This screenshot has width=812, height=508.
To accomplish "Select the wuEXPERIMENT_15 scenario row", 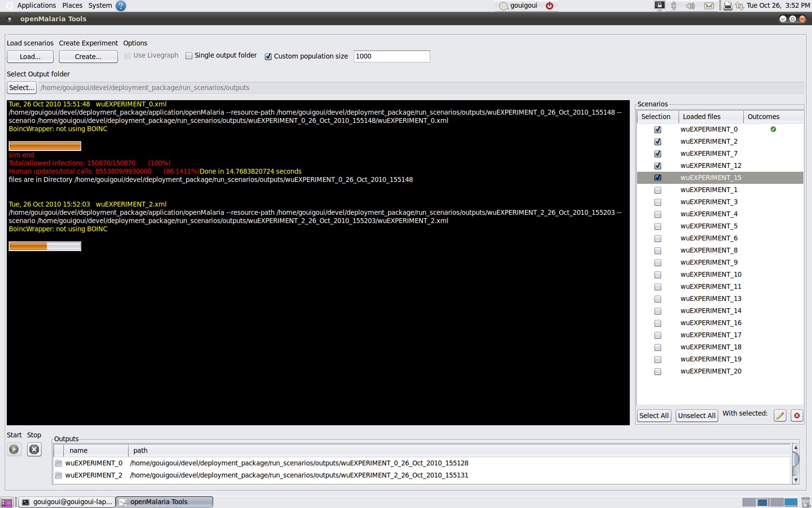I will 720,178.
